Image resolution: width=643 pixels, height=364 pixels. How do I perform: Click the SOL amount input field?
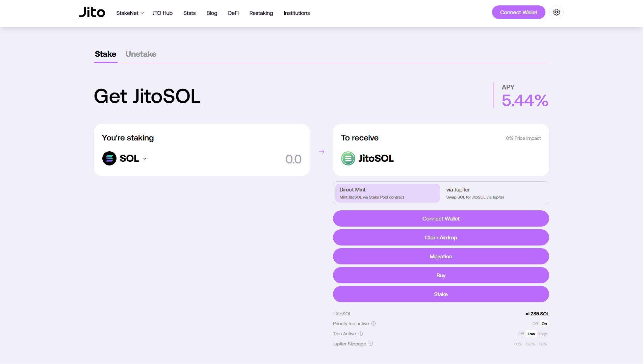(x=293, y=159)
